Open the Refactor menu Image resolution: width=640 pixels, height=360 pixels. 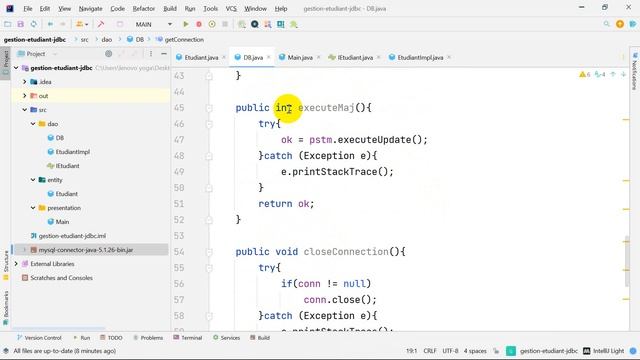tap(144, 9)
